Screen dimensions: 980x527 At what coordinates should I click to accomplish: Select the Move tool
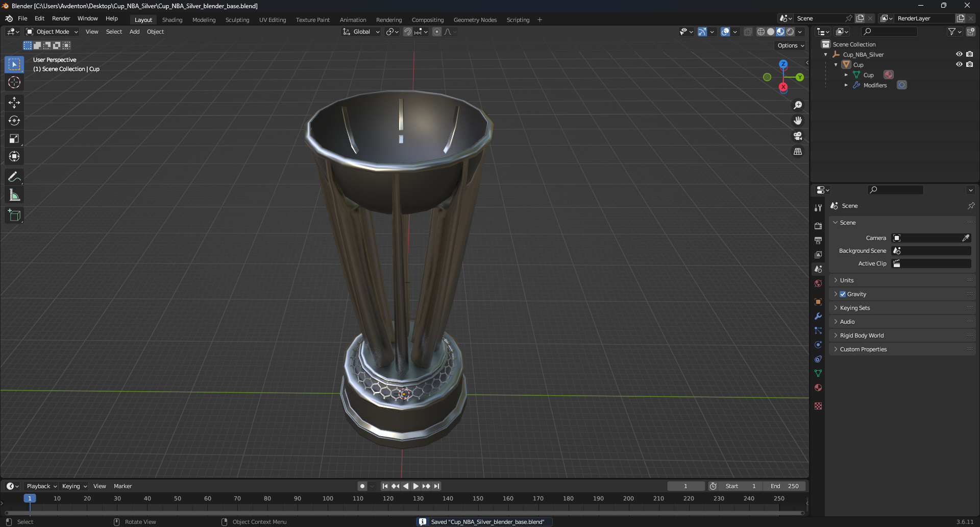(14, 103)
